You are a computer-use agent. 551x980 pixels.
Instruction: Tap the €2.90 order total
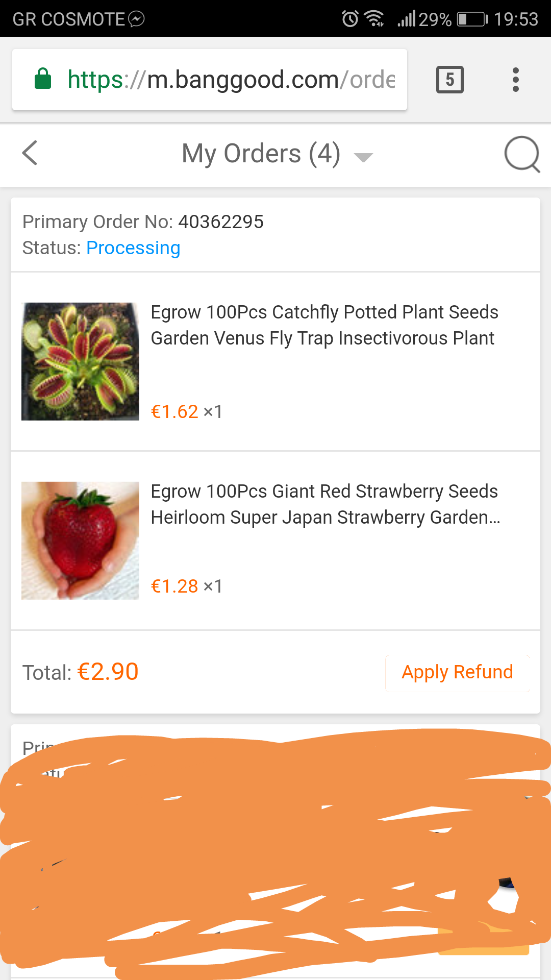108,672
